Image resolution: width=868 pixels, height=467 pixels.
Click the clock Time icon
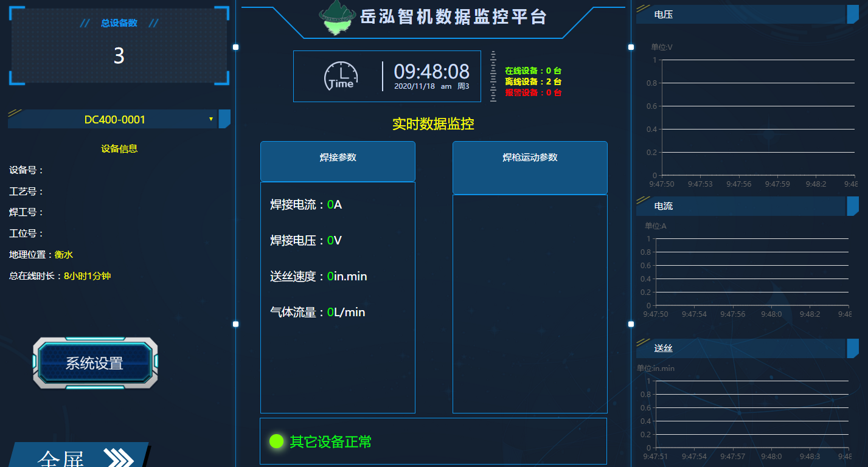click(341, 75)
